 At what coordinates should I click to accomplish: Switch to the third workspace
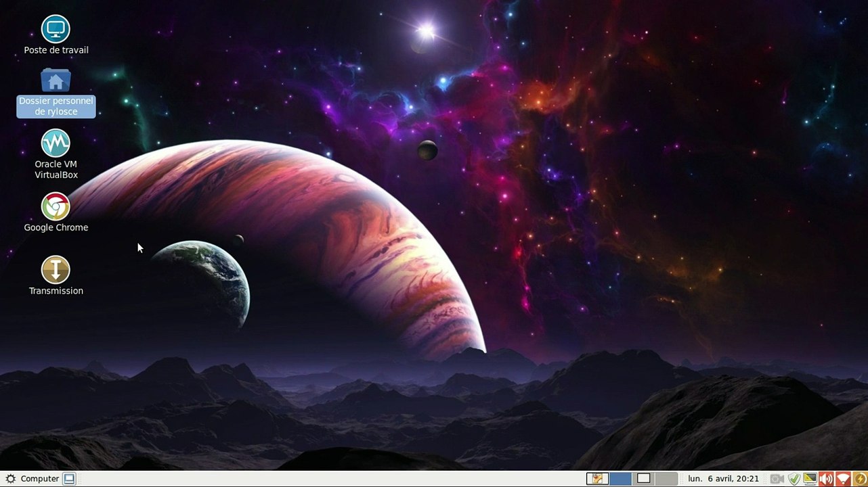[x=643, y=479]
